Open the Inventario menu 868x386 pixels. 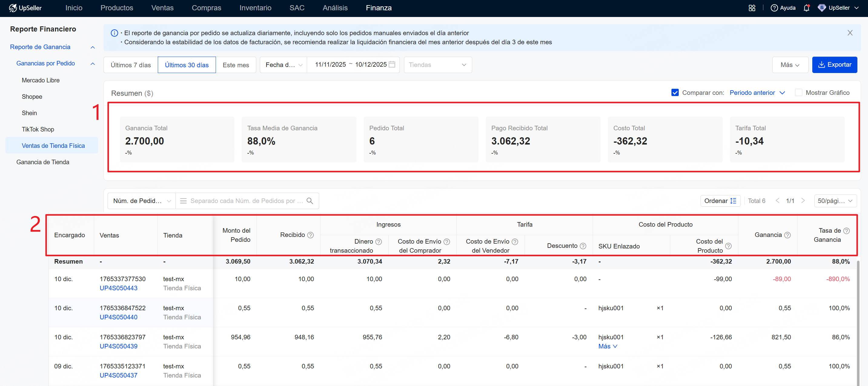(255, 8)
